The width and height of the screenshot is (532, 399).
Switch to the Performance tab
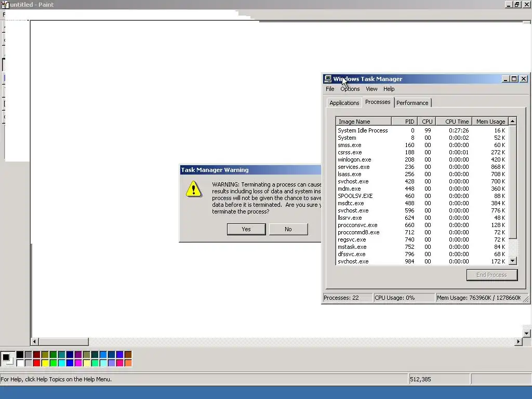[x=412, y=103]
